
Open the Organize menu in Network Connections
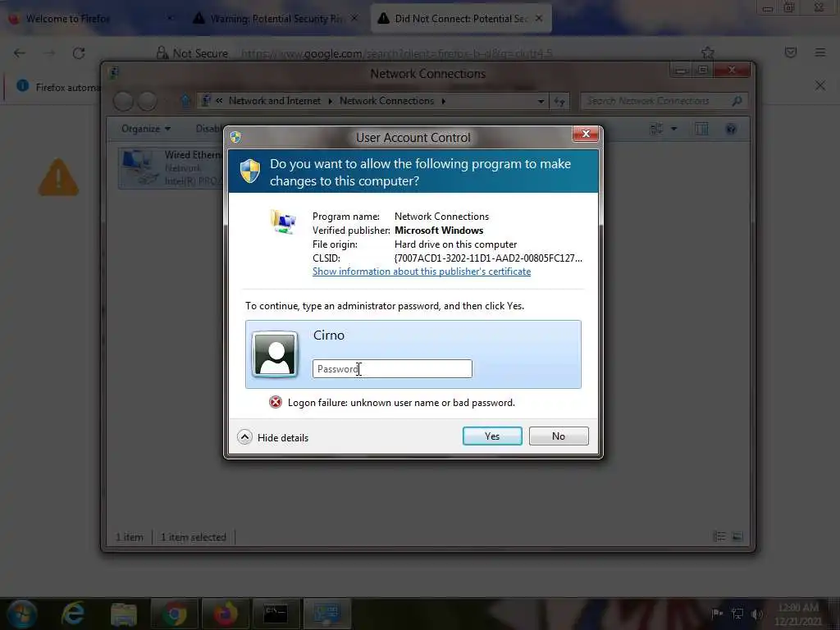coord(146,129)
